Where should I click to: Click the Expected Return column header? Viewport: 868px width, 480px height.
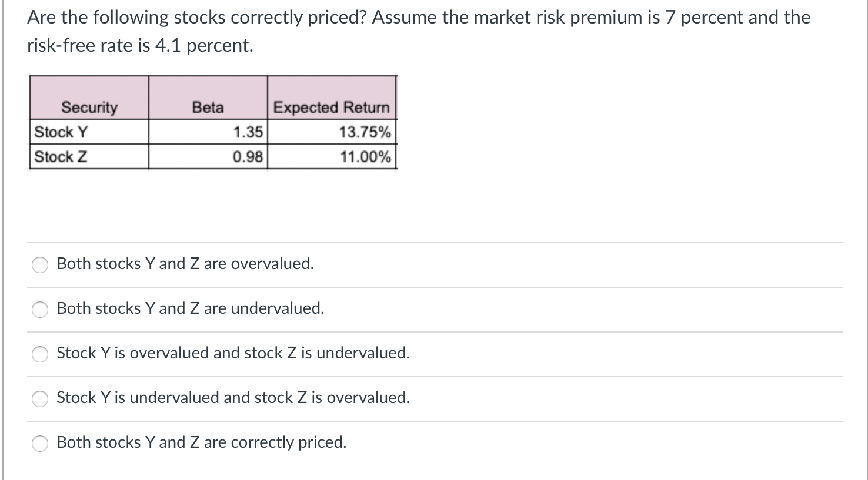pos(332,108)
